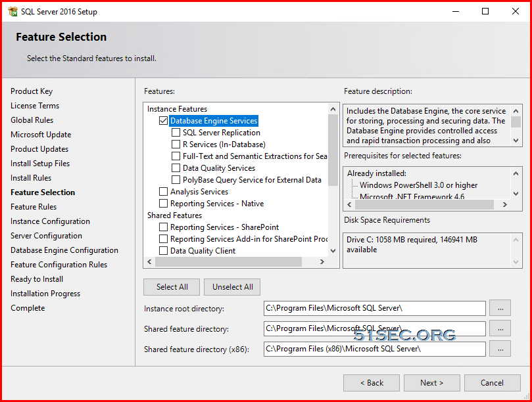
Task: Click disk space text 'Drive C: 1058 MB required'
Action: [x=392, y=240]
